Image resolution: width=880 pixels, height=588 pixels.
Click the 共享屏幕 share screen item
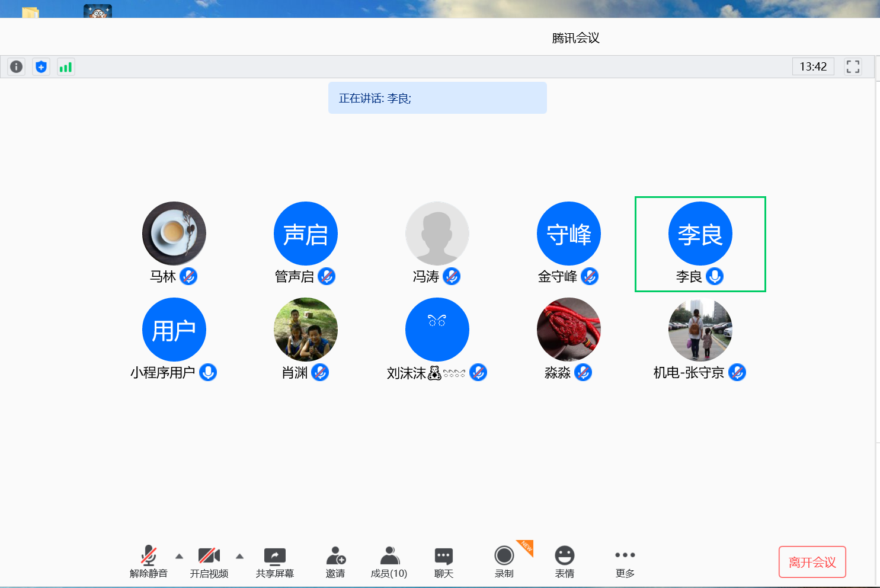click(x=275, y=562)
